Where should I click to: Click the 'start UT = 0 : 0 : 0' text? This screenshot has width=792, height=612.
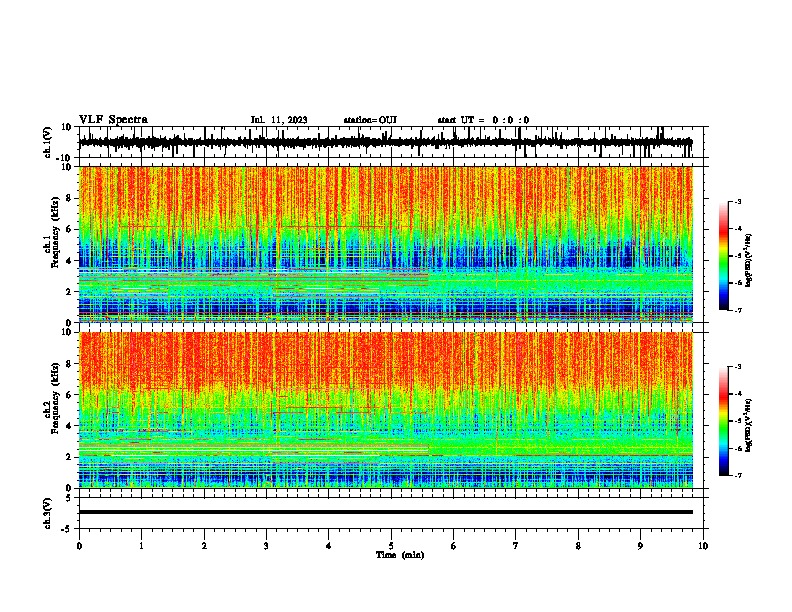[483, 120]
